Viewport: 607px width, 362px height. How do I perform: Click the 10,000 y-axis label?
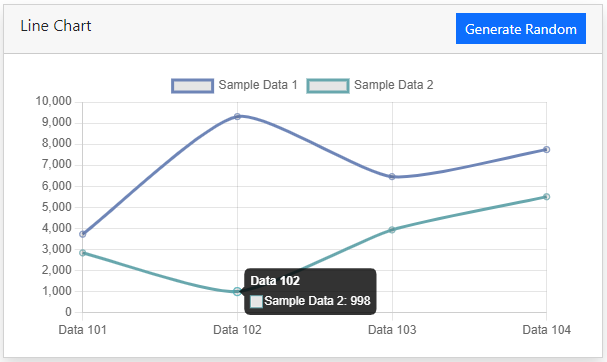53,101
